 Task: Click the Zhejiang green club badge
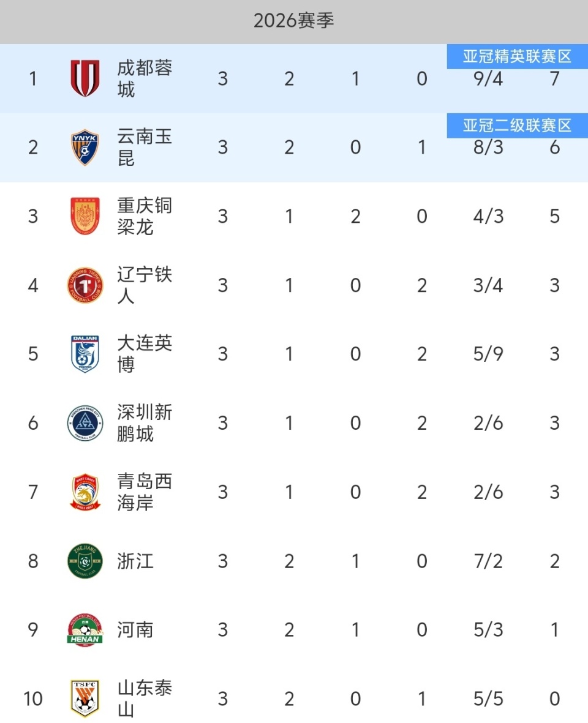pyautogui.click(x=85, y=561)
